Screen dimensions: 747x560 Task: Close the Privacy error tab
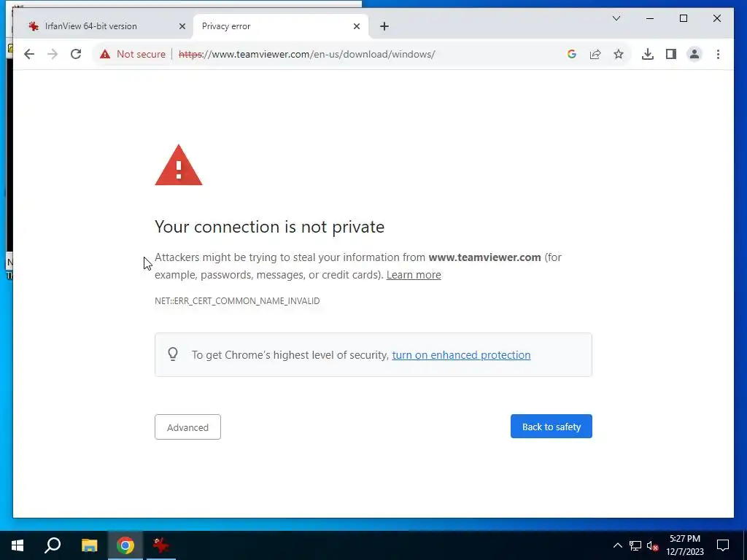pos(356,27)
